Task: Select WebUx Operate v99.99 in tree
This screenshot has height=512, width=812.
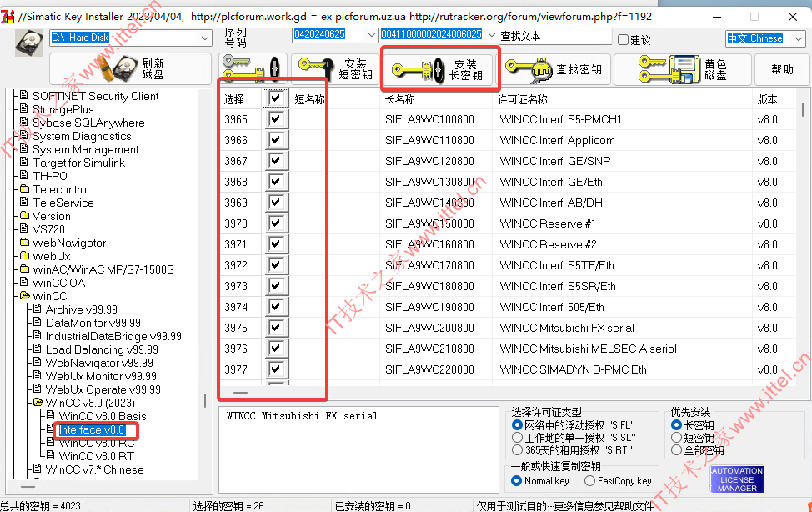Action: pos(103,389)
